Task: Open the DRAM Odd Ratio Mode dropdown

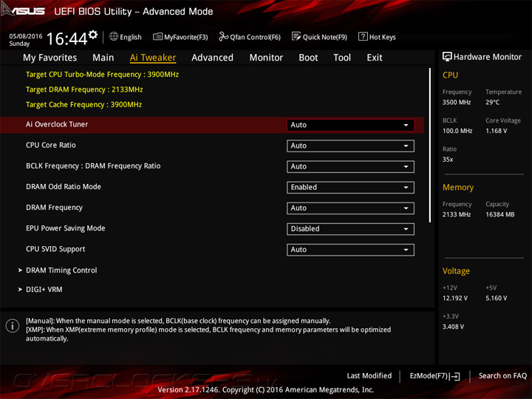Action: (350, 187)
